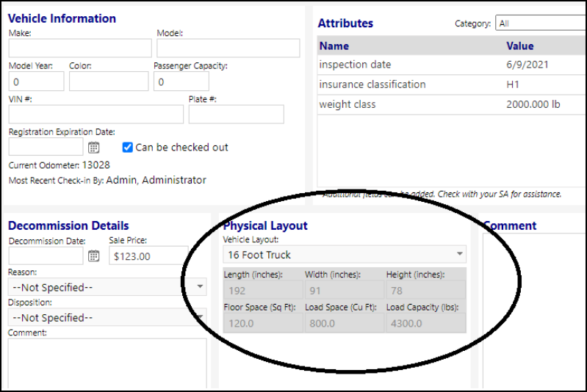Click the Decommission Details Comment text area
The height and width of the screenshot is (392, 587).
107,363
